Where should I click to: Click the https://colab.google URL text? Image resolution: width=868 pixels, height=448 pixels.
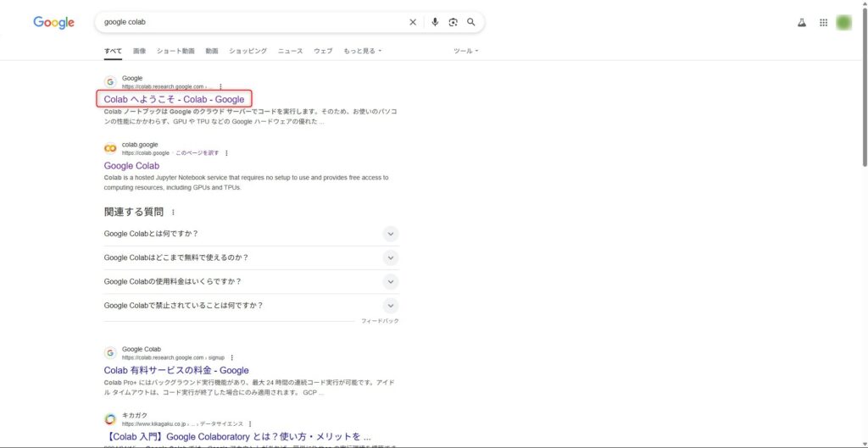pyautogui.click(x=146, y=153)
